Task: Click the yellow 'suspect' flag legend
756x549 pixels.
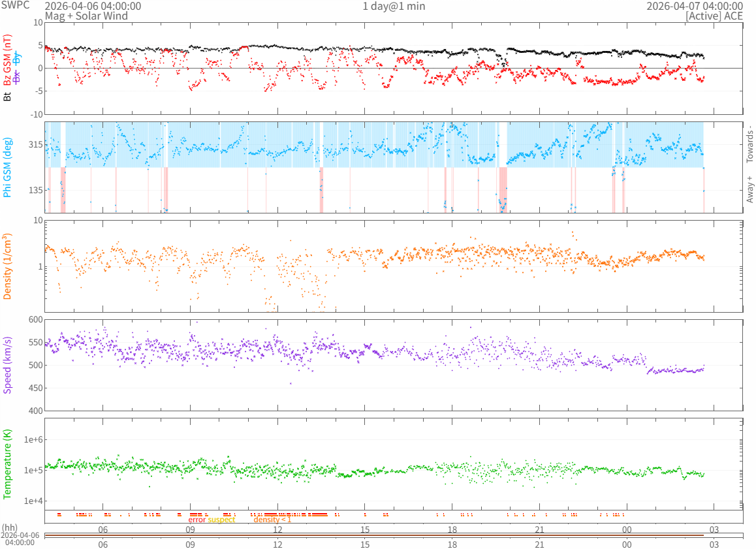Action: tap(221, 520)
